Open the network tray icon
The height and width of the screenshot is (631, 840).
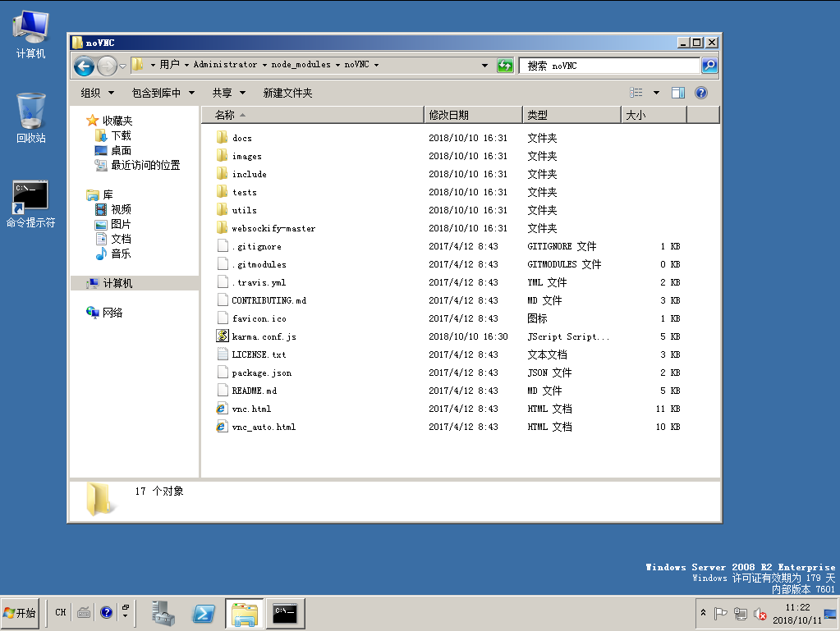pos(741,614)
